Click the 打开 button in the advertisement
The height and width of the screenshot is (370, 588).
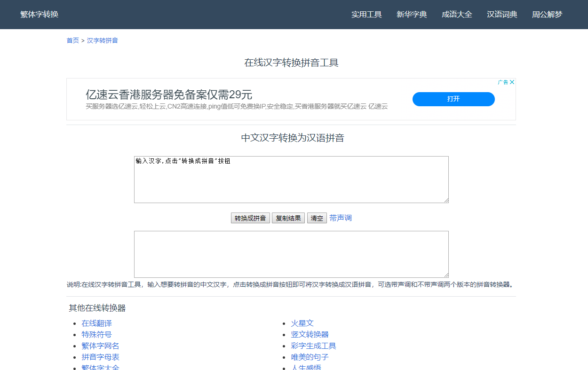click(453, 99)
